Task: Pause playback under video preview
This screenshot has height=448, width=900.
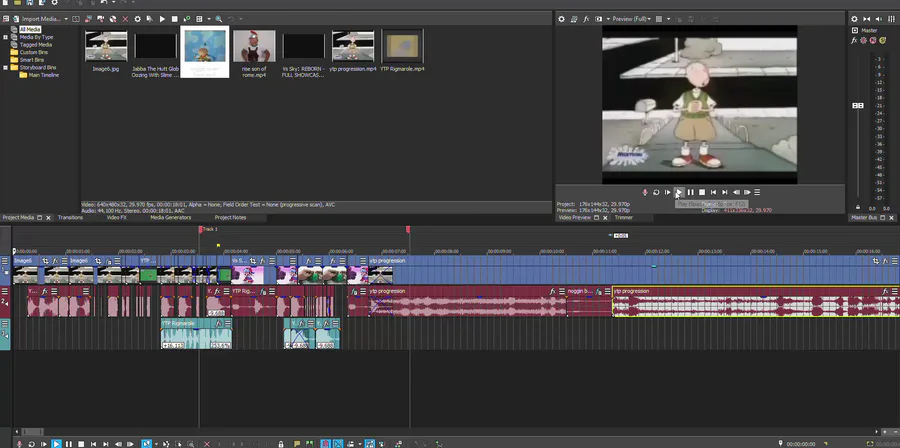Action: [690, 192]
